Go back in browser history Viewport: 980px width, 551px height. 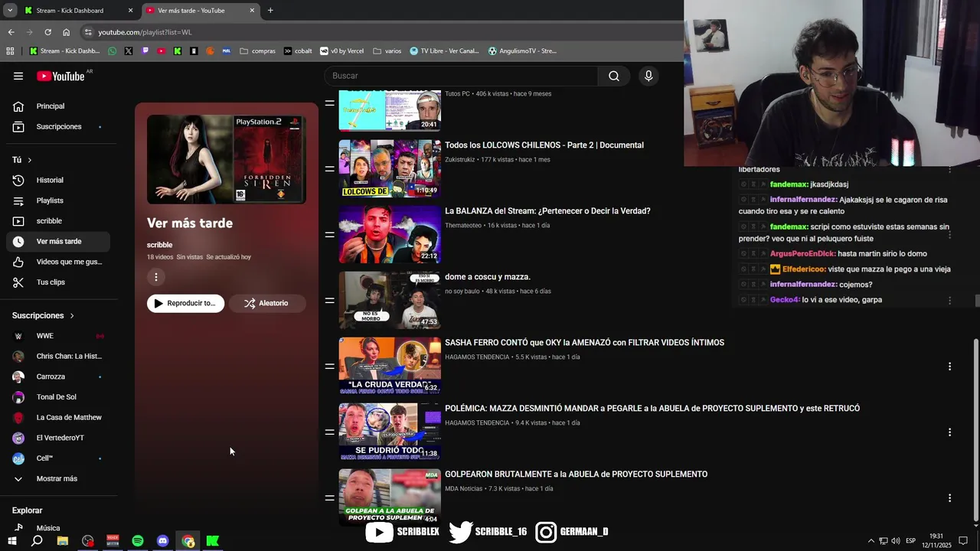point(11,32)
